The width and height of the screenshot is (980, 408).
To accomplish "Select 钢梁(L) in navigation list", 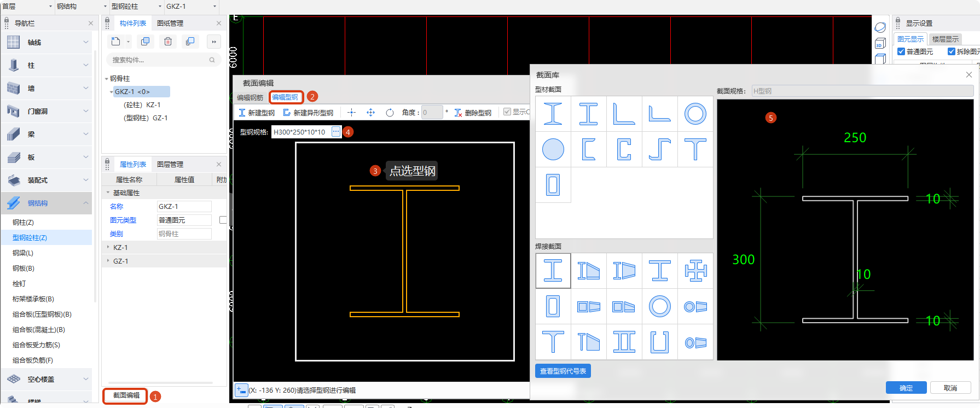I will [x=23, y=253].
